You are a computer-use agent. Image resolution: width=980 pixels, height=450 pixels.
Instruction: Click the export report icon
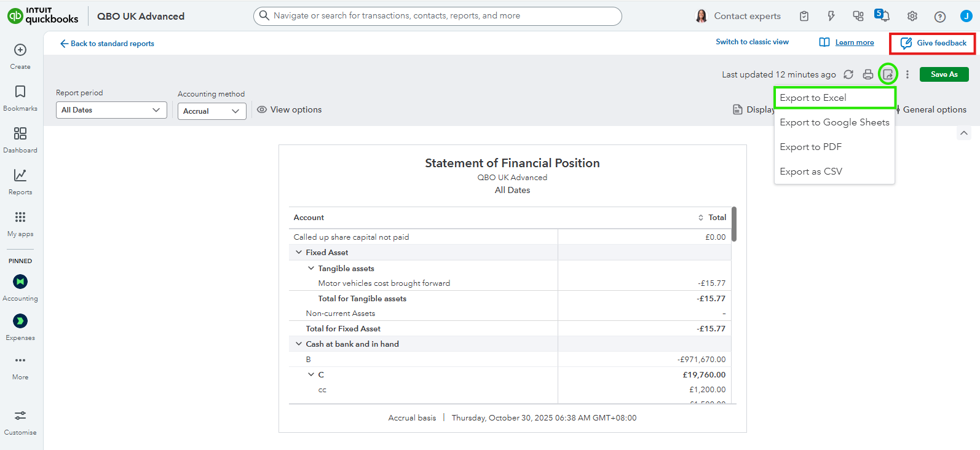(x=888, y=74)
